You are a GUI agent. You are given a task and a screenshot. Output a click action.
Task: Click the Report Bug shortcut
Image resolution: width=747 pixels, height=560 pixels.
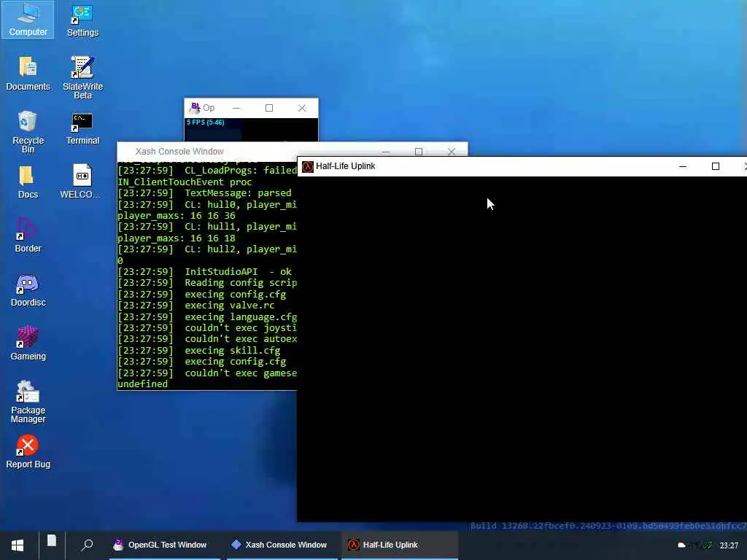pyautogui.click(x=28, y=451)
